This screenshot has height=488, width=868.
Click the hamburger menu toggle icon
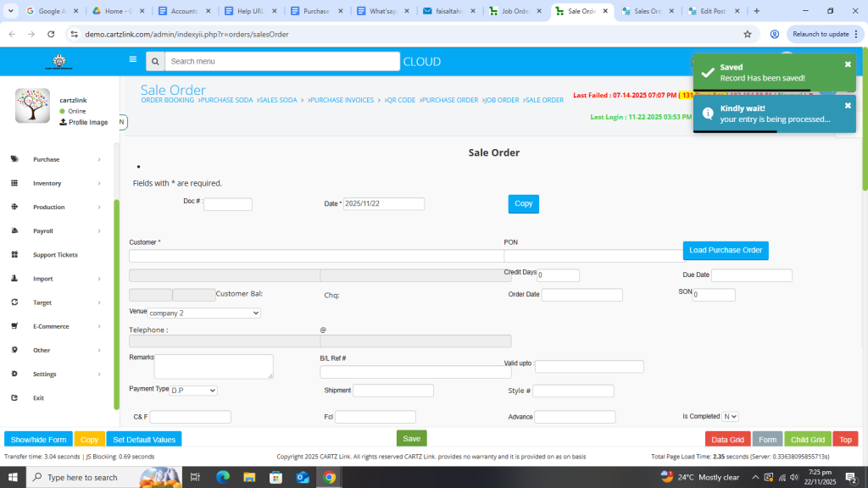click(132, 60)
